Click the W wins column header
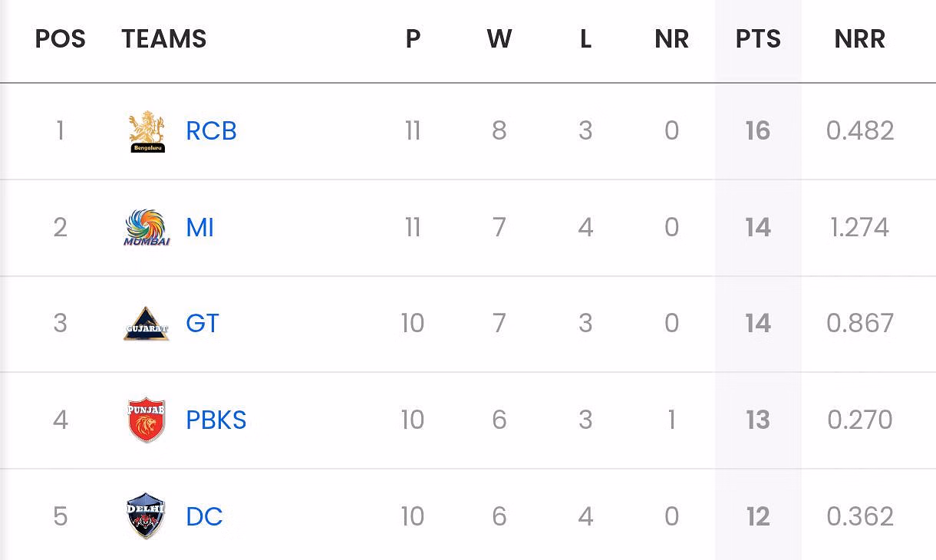 [x=499, y=39]
